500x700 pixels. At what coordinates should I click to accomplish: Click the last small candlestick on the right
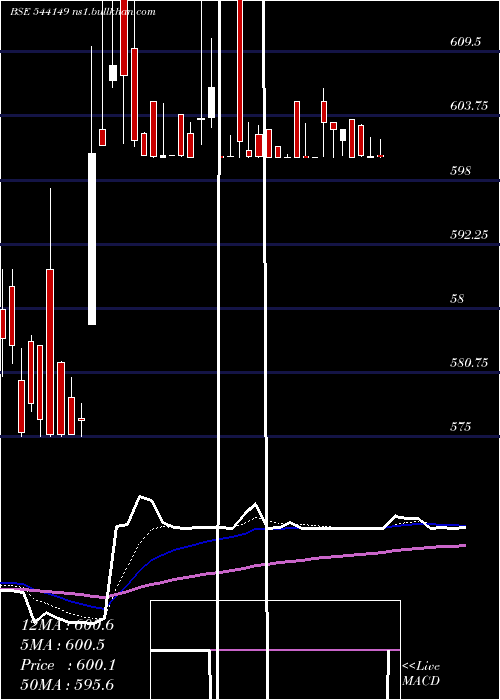[x=380, y=156]
